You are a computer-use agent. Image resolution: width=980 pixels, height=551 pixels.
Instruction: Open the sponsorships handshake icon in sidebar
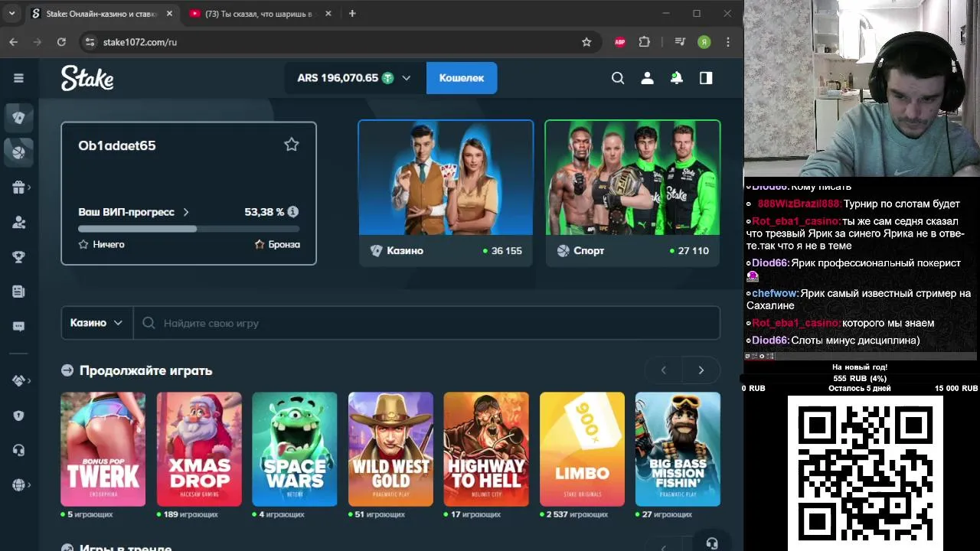click(18, 380)
